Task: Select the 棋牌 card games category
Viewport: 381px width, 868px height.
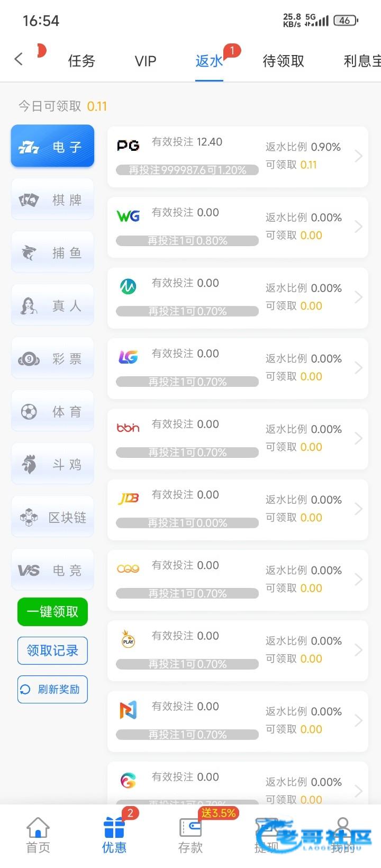Action: click(x=52, y=200)
